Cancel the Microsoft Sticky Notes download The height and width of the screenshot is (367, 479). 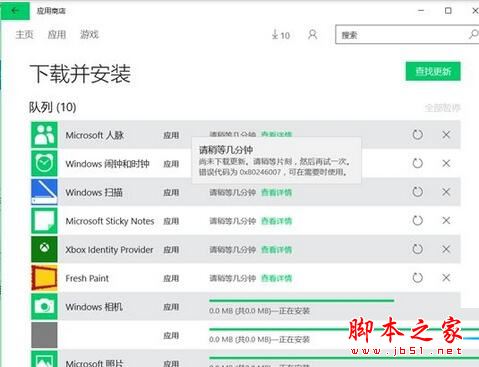point(446,221)
